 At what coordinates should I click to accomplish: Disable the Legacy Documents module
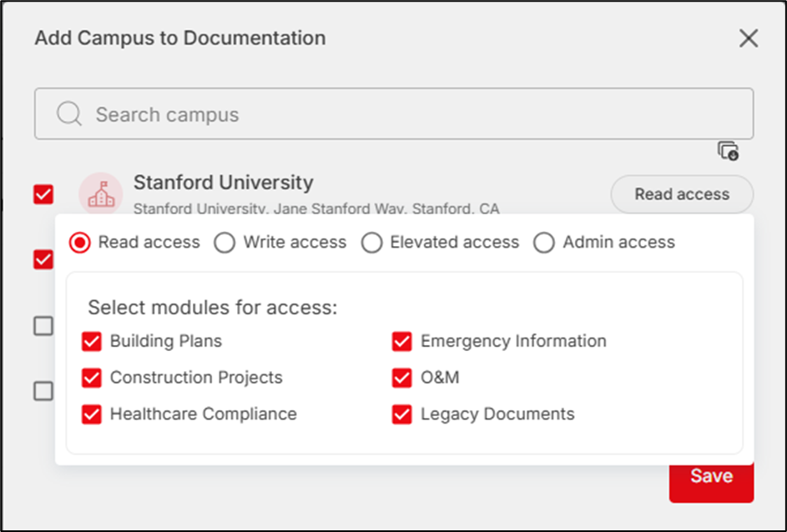tap(402, 414)
